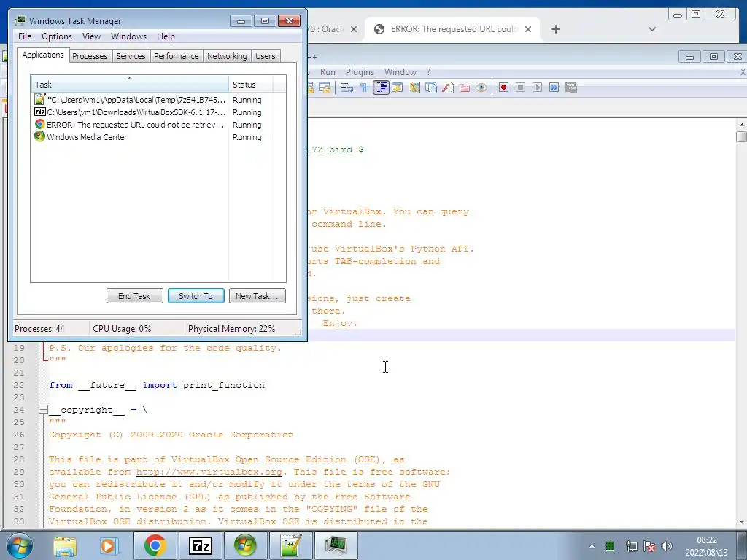Collapse the __copyright__ fold marker at line 24
747x560 pixels.
[43, 410]
